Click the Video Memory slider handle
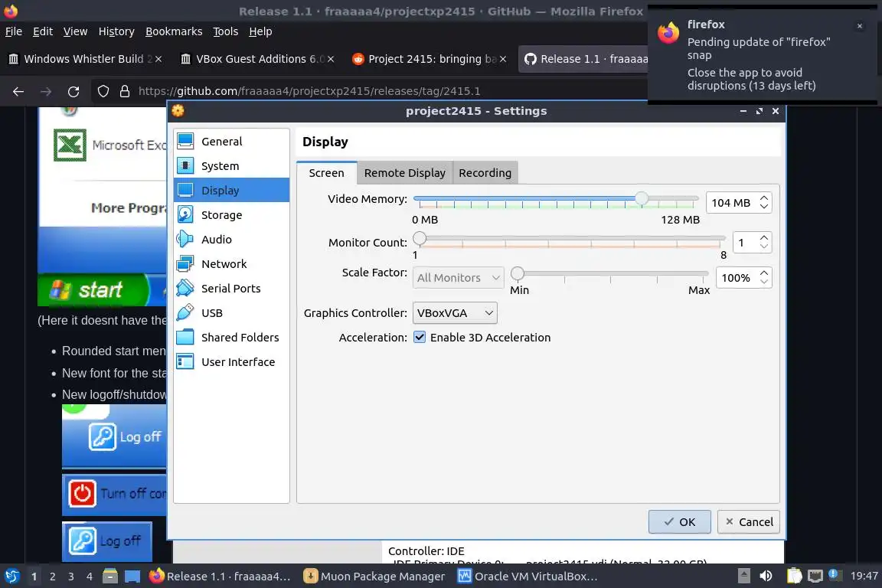The image size is (882, 588). [x=642, y=198]
